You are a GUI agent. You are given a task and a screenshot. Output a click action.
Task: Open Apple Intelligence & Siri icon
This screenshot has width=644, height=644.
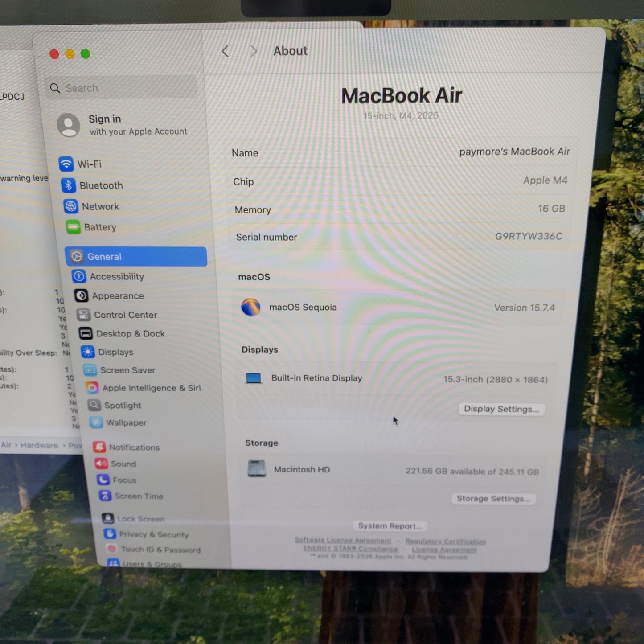pos(92,388)
